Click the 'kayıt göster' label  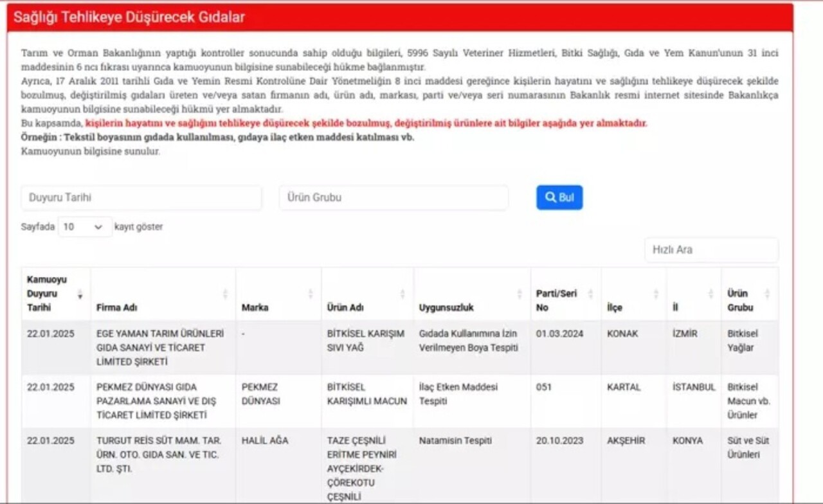(x=139, y=227)
